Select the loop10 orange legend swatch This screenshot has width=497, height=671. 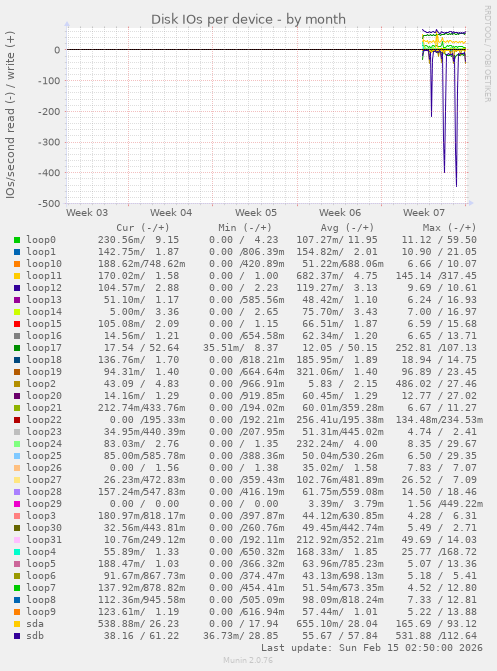coord(17,264)
